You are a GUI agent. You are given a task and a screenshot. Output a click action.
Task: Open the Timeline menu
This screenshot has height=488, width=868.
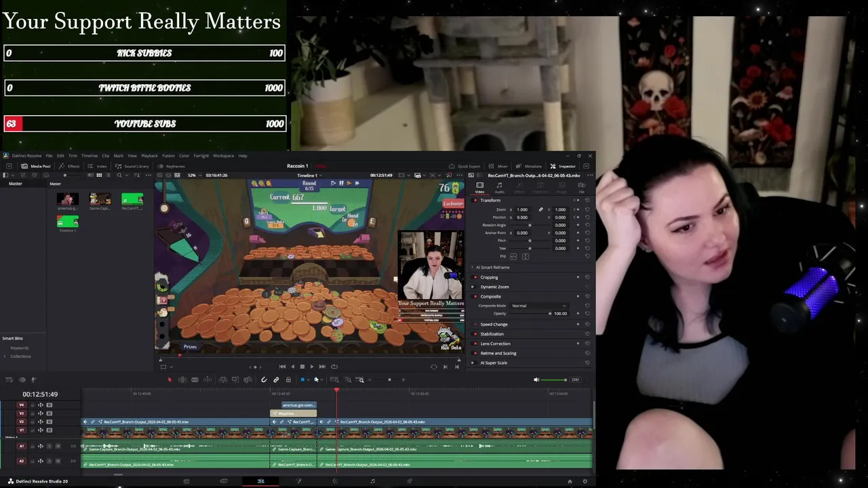tap(90, 156)
